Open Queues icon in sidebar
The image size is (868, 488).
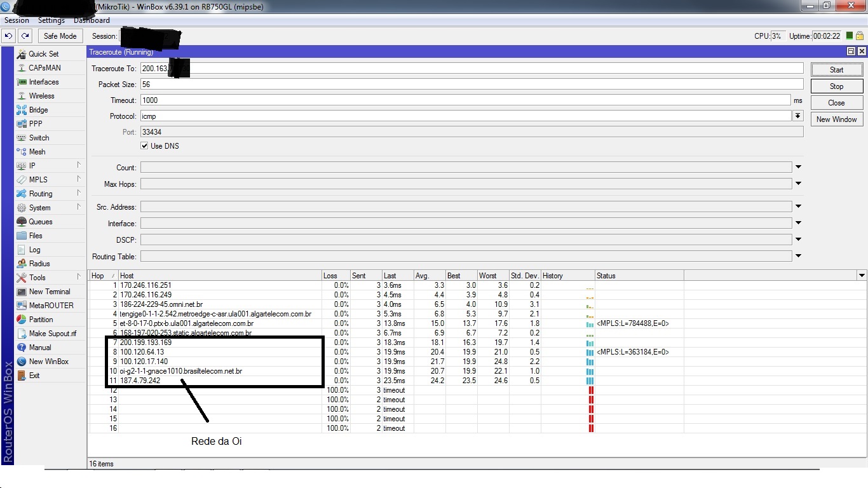(x=22, y=222)
